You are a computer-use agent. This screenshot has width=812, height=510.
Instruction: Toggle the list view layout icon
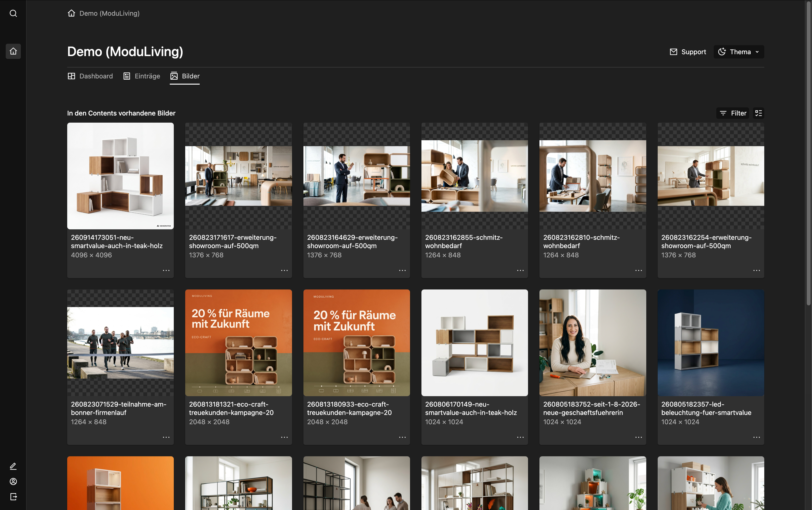pyautogui.click(x=758, y=113)
